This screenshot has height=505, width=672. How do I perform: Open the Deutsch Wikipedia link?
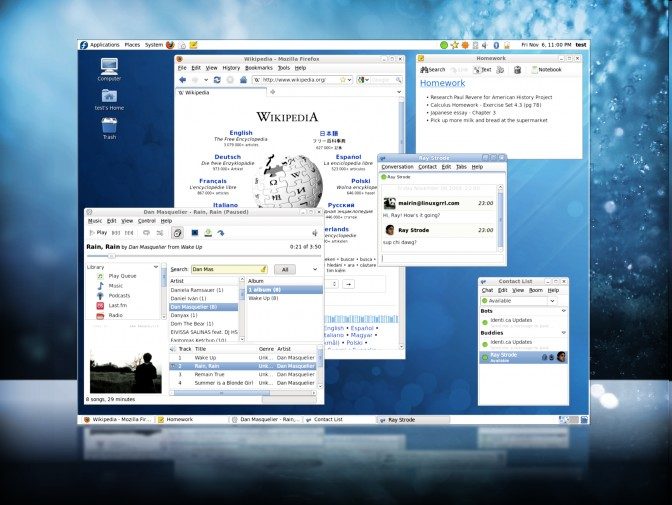click(x=228, y=157)
